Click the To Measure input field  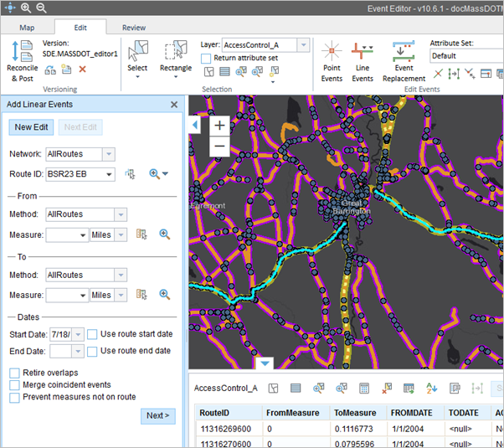tap(61, 295)
